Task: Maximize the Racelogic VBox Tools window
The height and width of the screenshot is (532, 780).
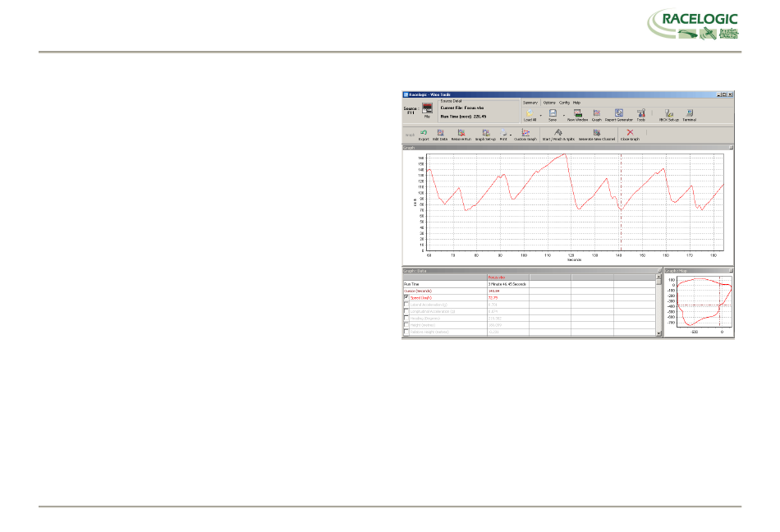Action: pyautogui.click(x=724, y=94)
